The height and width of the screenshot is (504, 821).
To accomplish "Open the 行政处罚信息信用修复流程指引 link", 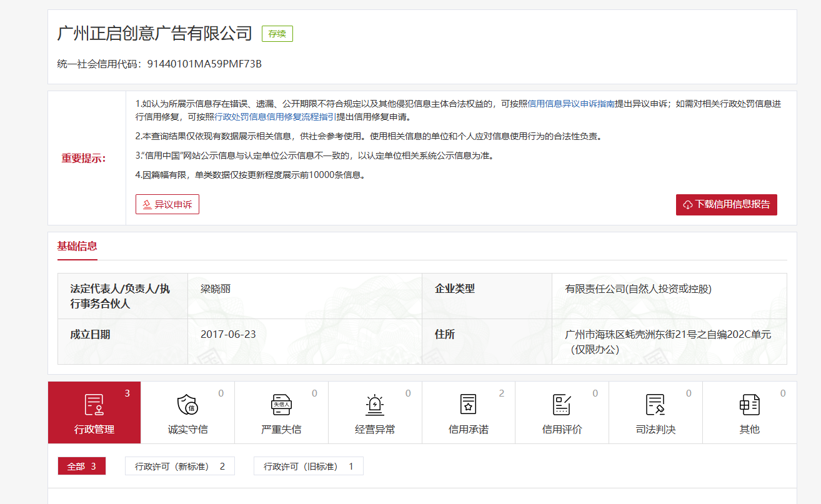I will coord(276,117).
